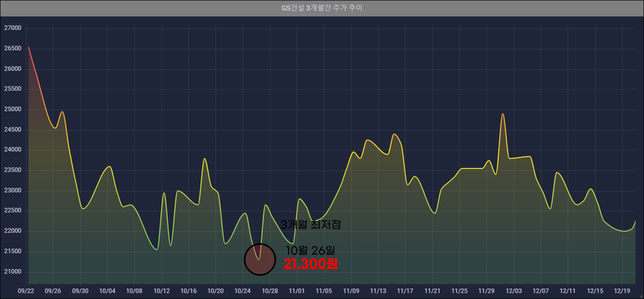Click the 09/30 date label
644x299 pixels.
(x=80, y=291)
